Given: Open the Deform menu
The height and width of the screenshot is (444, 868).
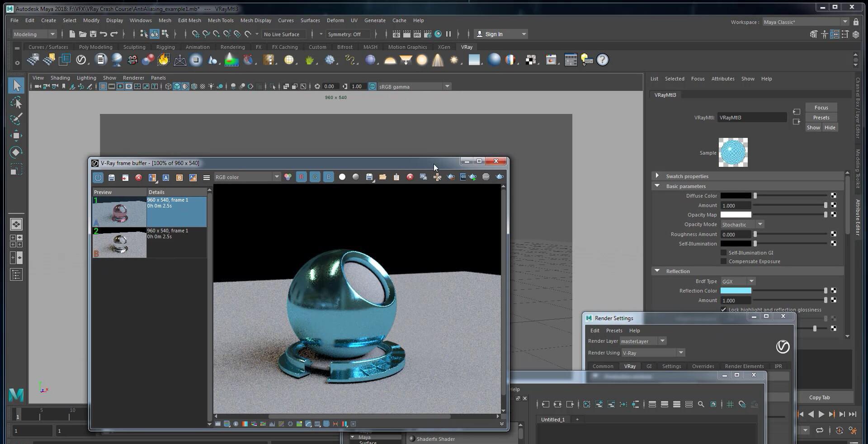Looking at the screenshot, I should 335,20.
